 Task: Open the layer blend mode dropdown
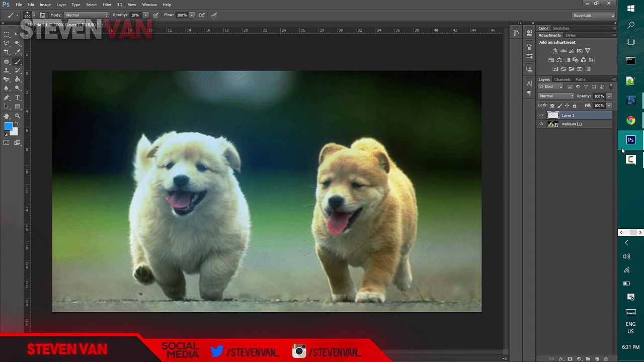tap(556, 96)
